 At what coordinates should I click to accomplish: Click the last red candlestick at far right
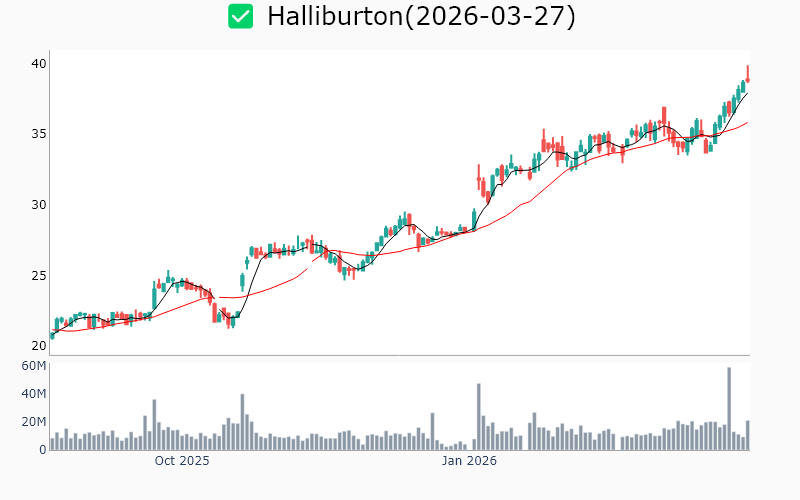tap(747, 75)
